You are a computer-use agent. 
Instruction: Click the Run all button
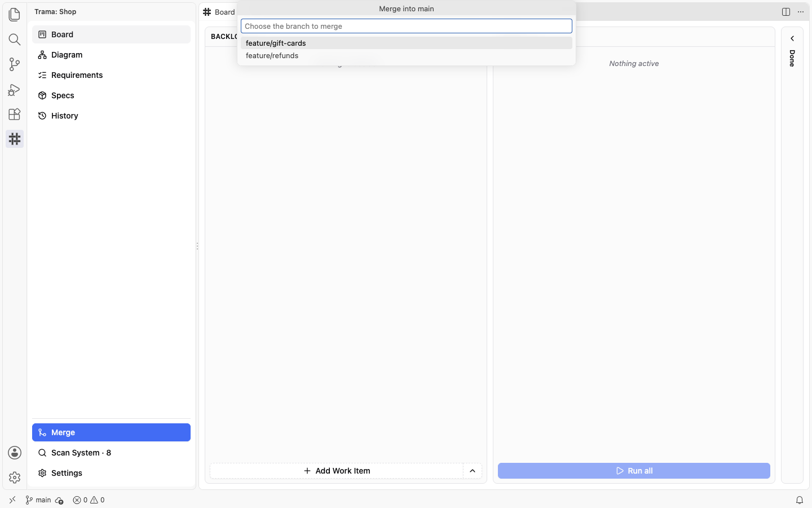[634, 471]
